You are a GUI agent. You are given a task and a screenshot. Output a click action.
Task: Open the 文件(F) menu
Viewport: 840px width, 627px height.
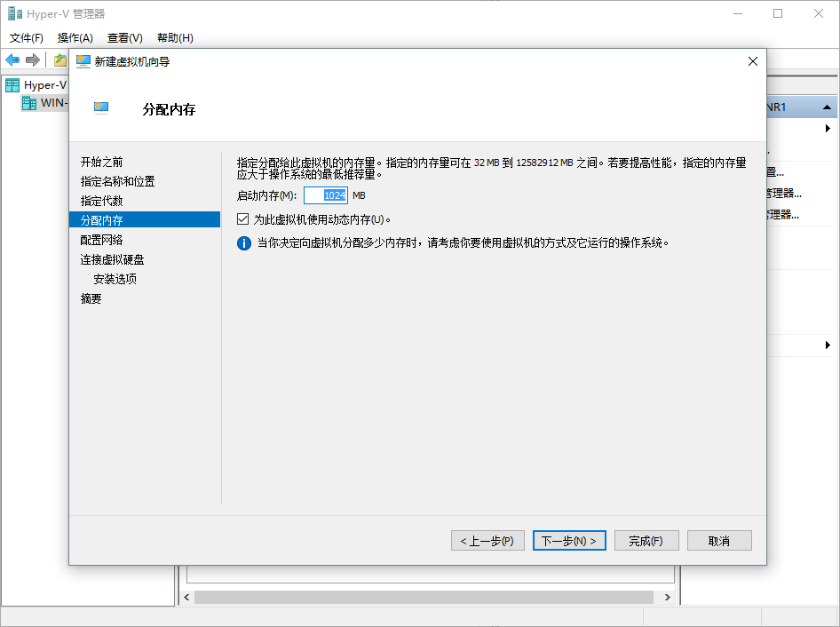27,38
